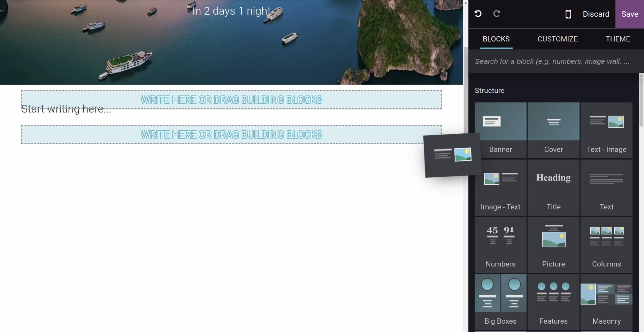This screenshot has height=332, width=644.
Task: Discard changes to the page
Action: pos(596,14)
